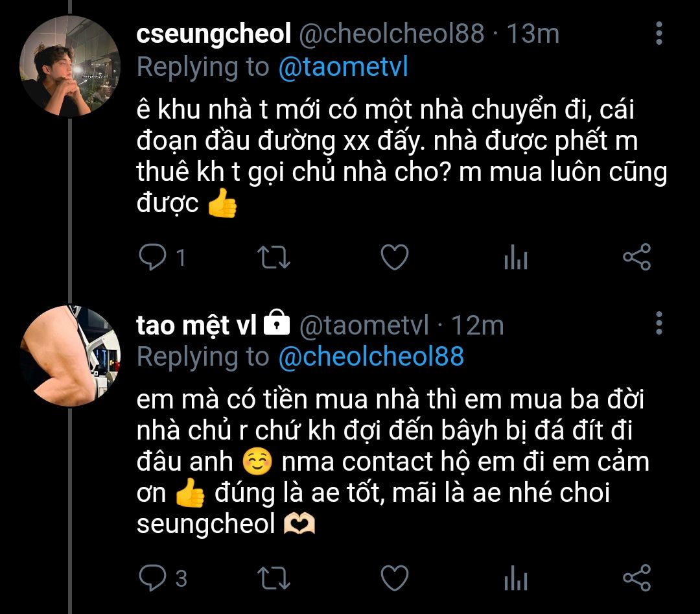Click the 13m timestamp
Screen dimensions: 700x614
click(x=532, y=34)
